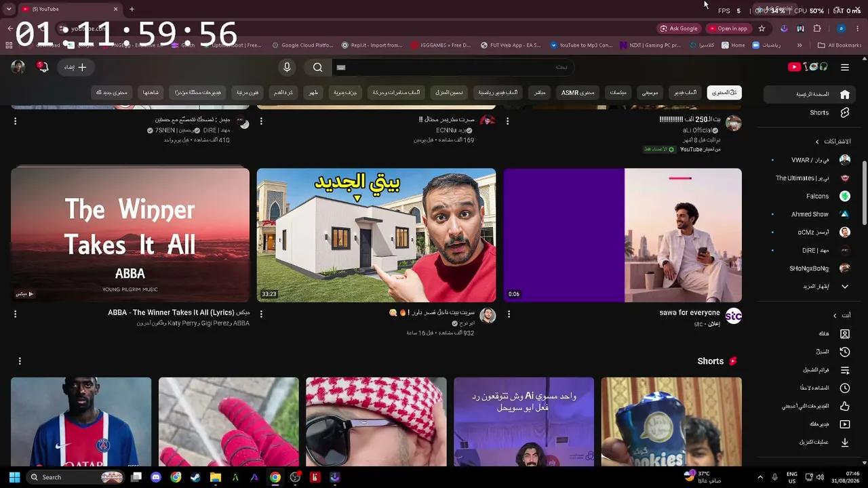The image size is (868, 488).
Task: Open the DIRE channel subscription
Action: [810, 250]
